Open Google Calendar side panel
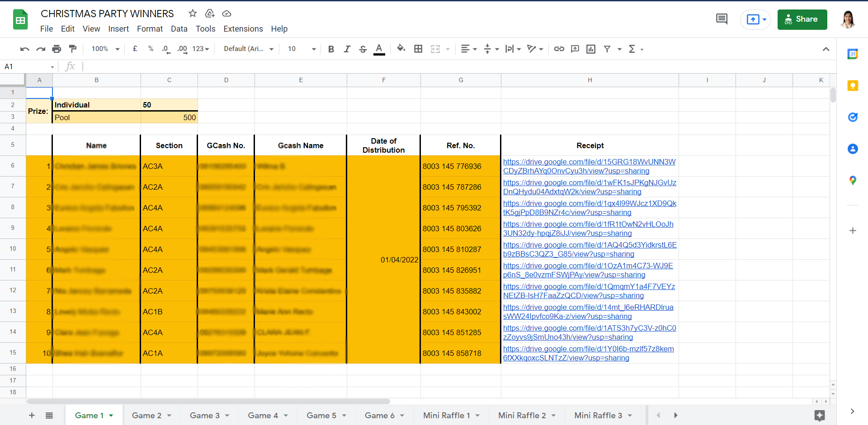 853,54
